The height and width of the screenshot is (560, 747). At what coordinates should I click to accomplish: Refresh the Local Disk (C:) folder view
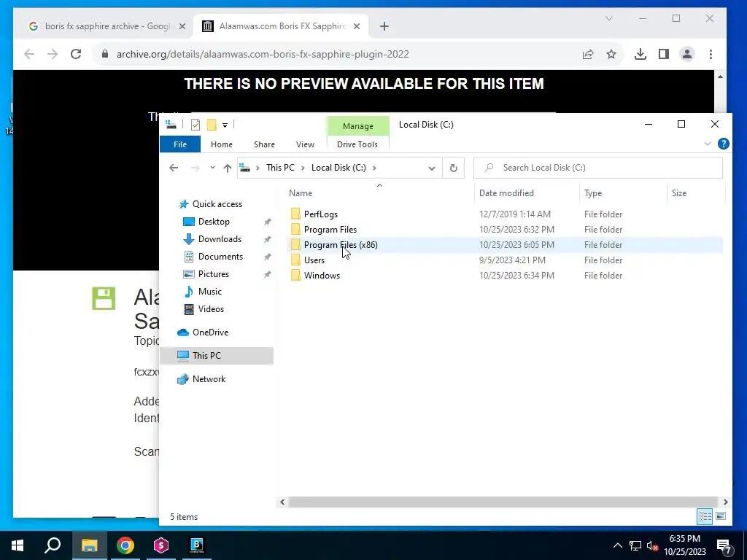tap(454, 168)
